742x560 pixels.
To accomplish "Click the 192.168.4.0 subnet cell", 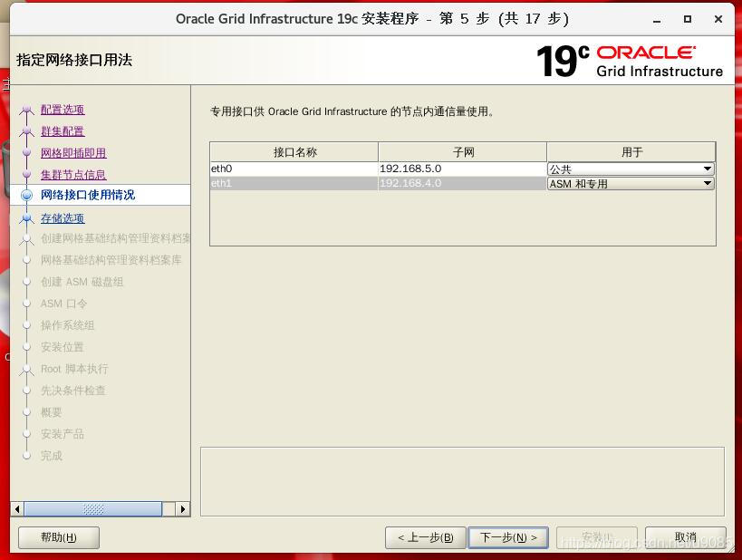I will 462,184.
